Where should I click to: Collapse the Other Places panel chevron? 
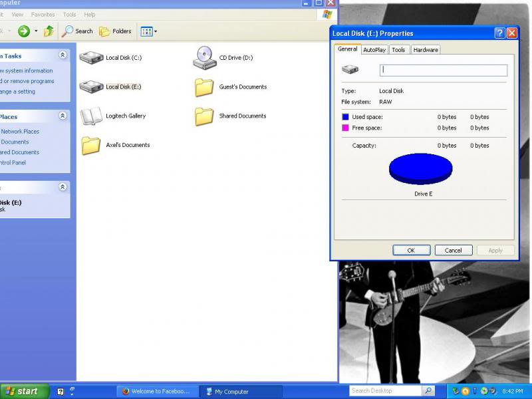click(x=63, y=116)
